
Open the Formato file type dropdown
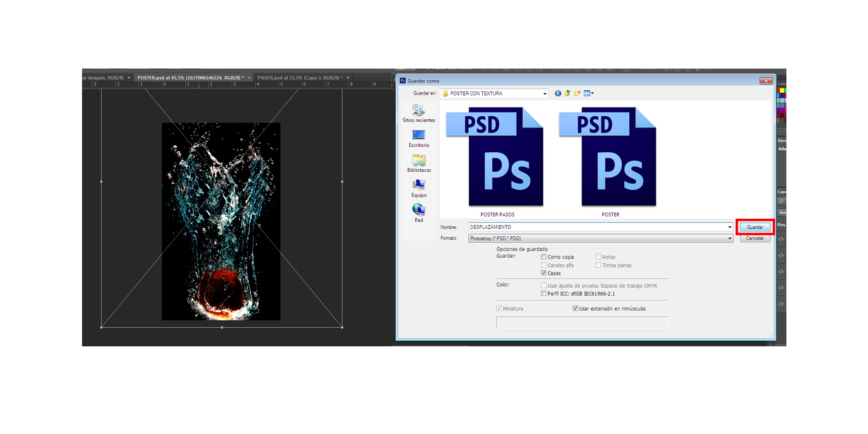[x=601, y=238]
